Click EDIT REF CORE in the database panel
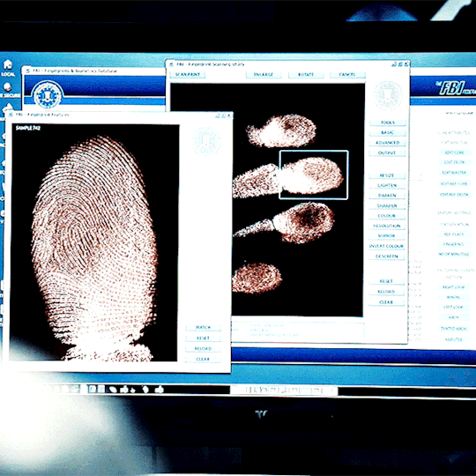Screen dimensions: 476x476 454,184
